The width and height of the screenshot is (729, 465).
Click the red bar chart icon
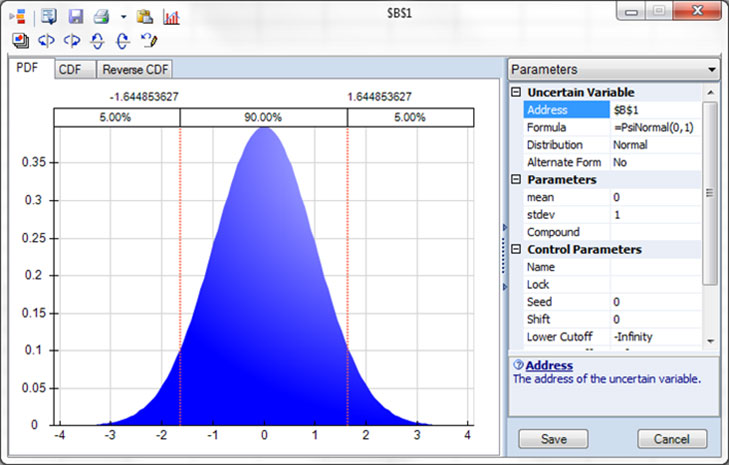[x=171, y=17]
